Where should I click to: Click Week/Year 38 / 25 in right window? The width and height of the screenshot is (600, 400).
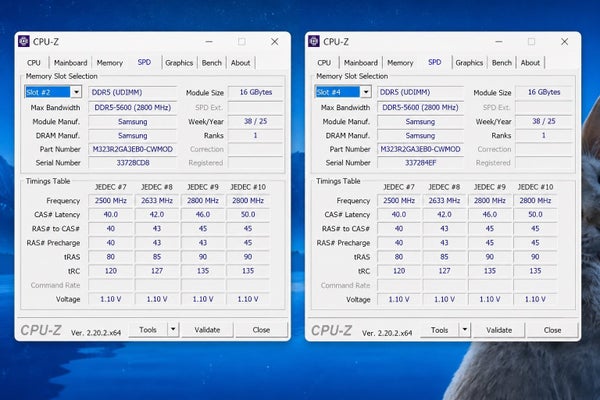[544, 121]
